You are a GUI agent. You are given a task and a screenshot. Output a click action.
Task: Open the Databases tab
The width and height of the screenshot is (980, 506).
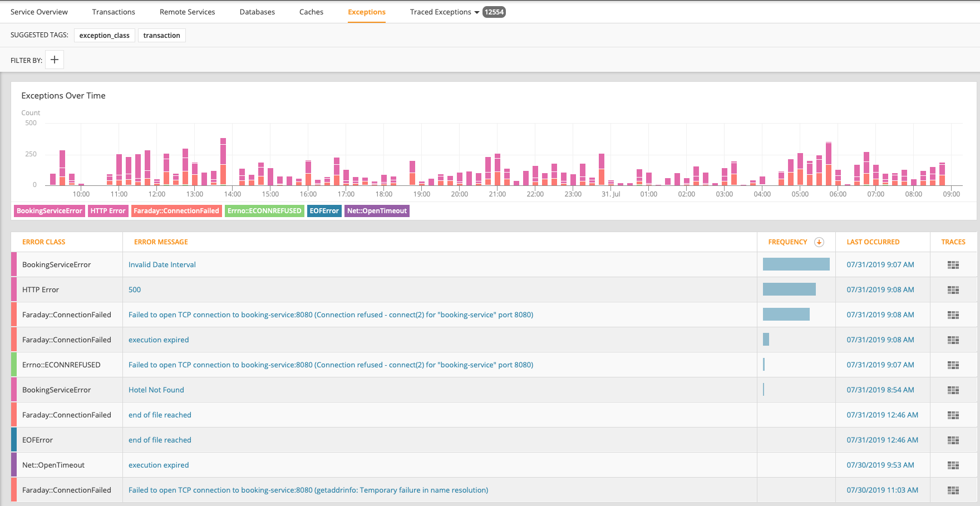[x=257, y=12]
